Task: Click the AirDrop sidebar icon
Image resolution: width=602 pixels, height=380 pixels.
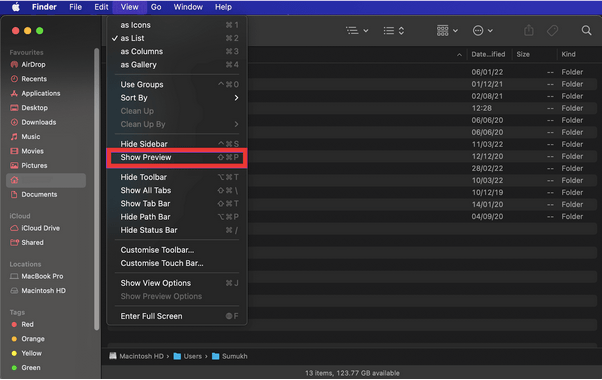Action: [x=14, y=64]
